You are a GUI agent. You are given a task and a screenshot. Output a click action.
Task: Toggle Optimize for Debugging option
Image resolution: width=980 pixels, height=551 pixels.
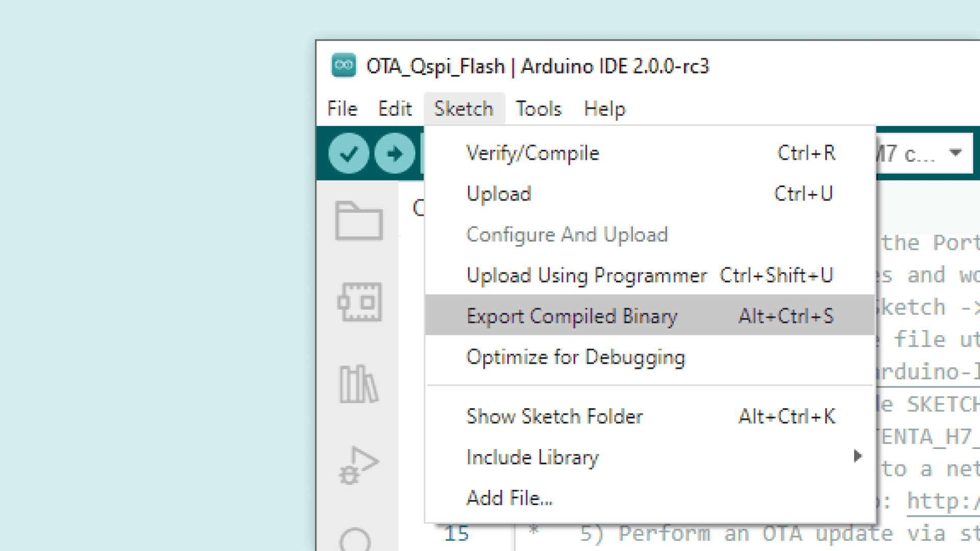click(575, 357)
